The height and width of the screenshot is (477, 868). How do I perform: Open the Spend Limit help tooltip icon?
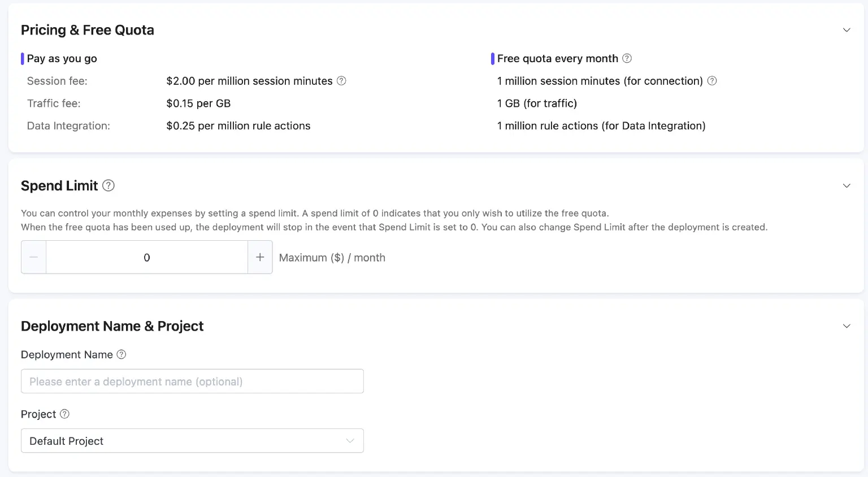click(108, 185)
